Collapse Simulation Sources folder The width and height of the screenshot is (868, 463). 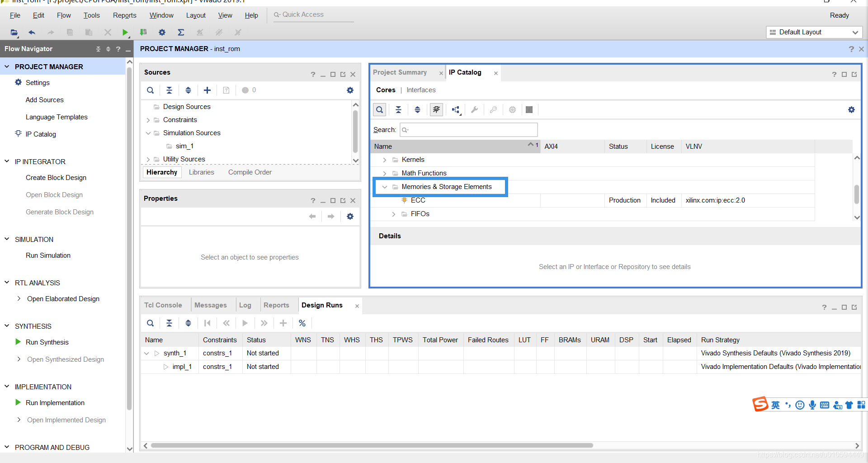point(148,133)
